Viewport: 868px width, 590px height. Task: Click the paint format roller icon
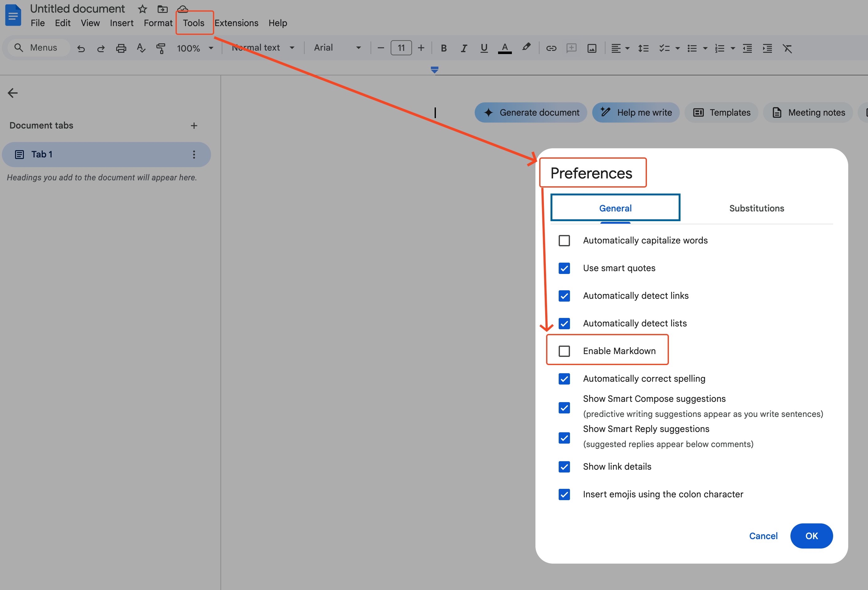click(160, 48)
